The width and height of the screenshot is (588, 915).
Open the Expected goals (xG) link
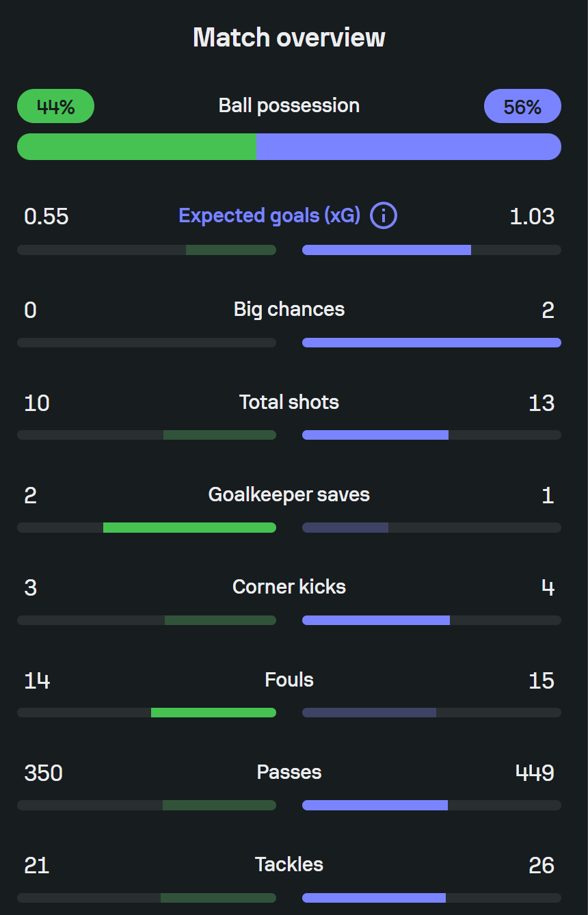tap(269, 216)
